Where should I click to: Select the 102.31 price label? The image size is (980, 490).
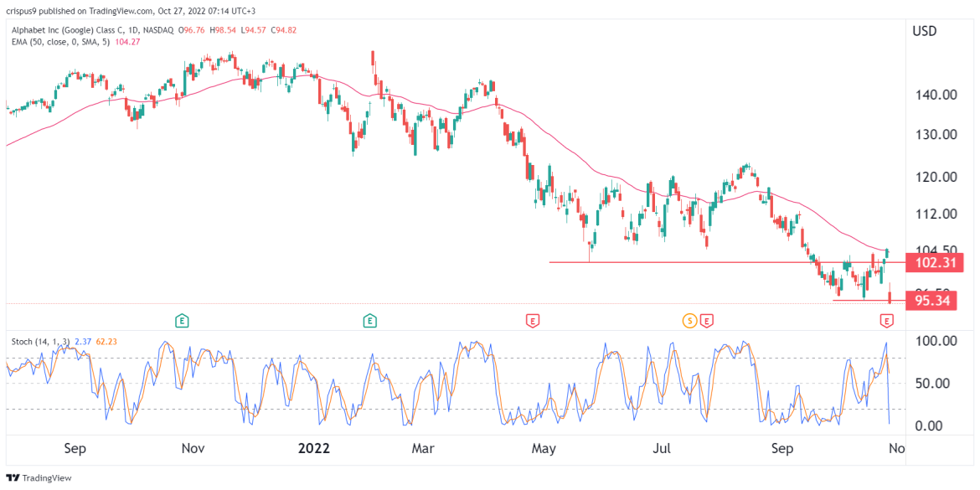(936, 263)
